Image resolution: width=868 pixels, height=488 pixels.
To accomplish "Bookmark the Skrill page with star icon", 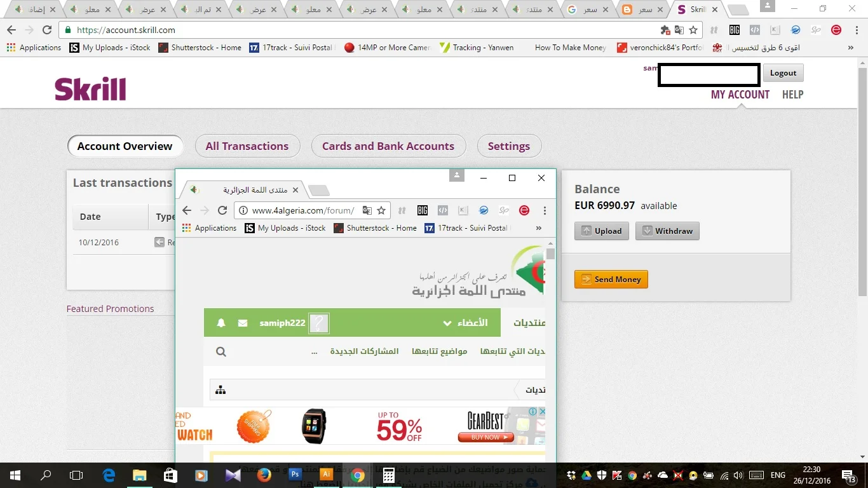I will (693, 30).
